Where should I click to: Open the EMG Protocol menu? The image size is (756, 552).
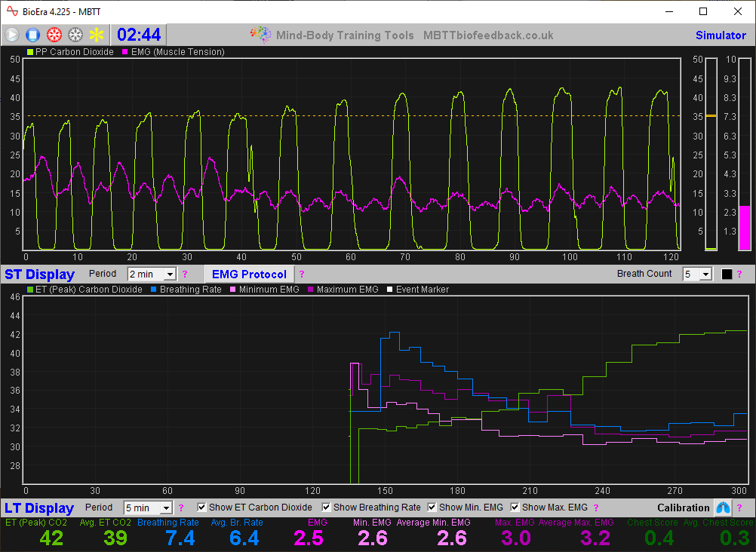click(x=251, y=274)
